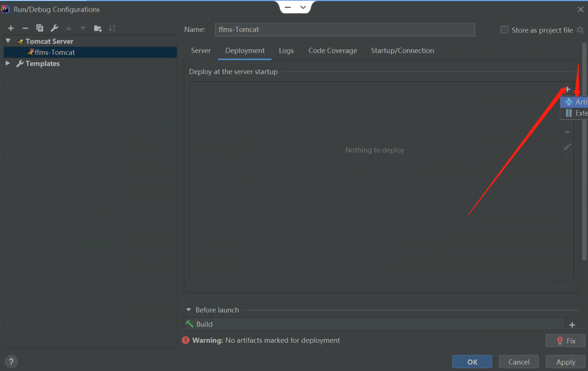Screen dimensions: 588x371
Task: Close the Run/Debug Configurations dialog
Action: pyautogui.click(x=581, y=9)
